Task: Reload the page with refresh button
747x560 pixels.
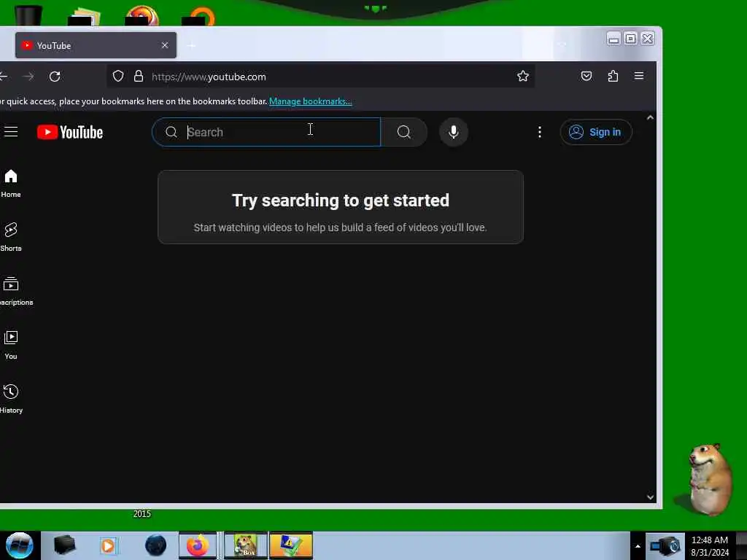Action: pyautogui.click(x=55, y=77)
